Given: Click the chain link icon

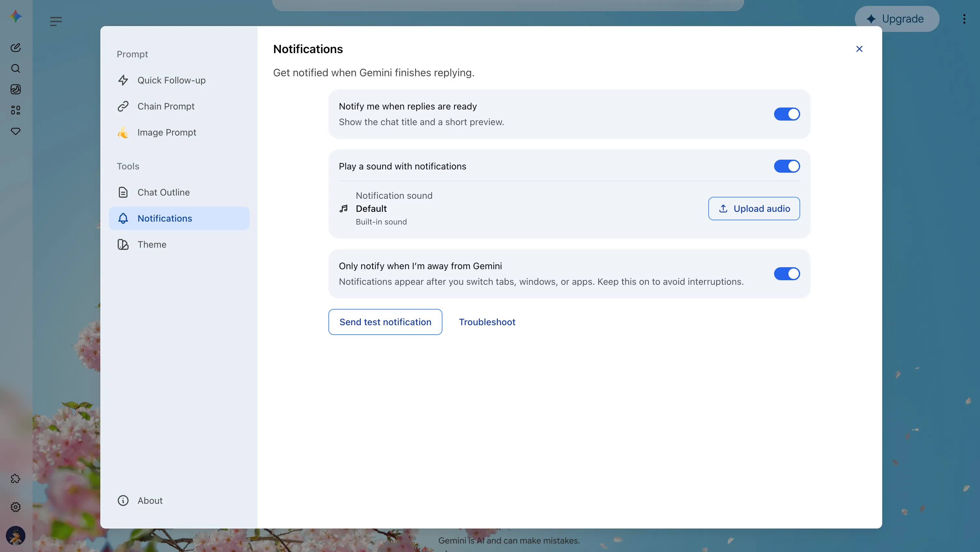Looking at the screenshot, I should tap(123, 107).
